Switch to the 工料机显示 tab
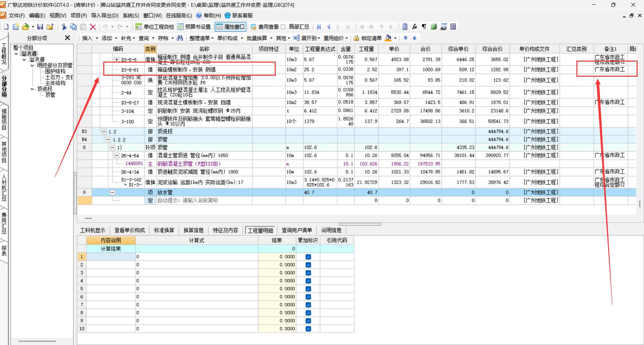The height and width of the screenshot is (345, 644). pyautogui.click(x=93, y=230)
